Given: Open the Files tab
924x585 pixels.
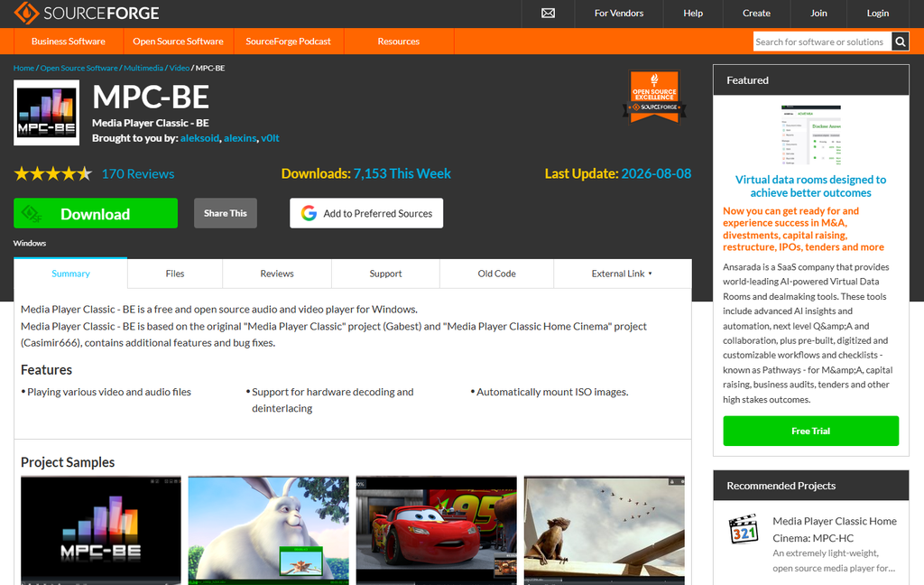Looking at the screenshot, I should coord(175,274).
